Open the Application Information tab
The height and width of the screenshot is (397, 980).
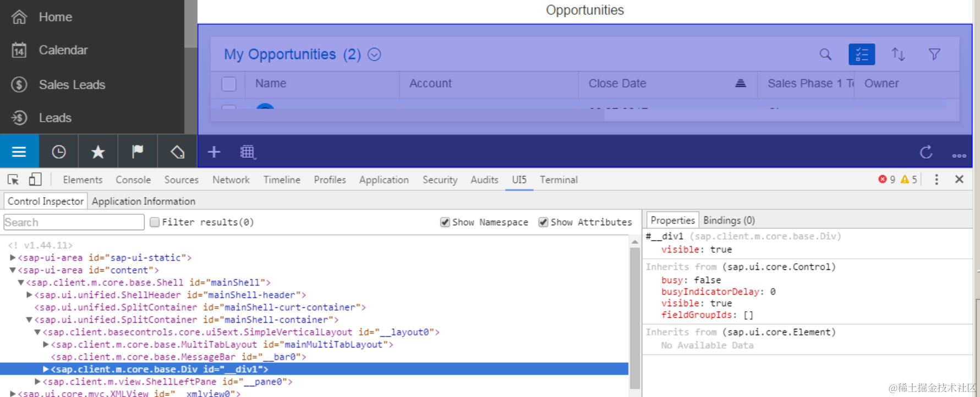pyautogui.click(x=144, y=201)
